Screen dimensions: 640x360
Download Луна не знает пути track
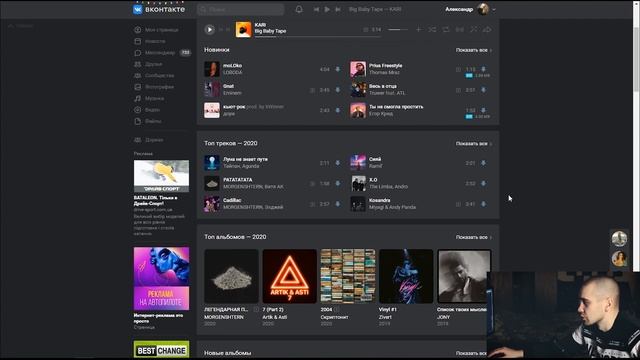338,163
